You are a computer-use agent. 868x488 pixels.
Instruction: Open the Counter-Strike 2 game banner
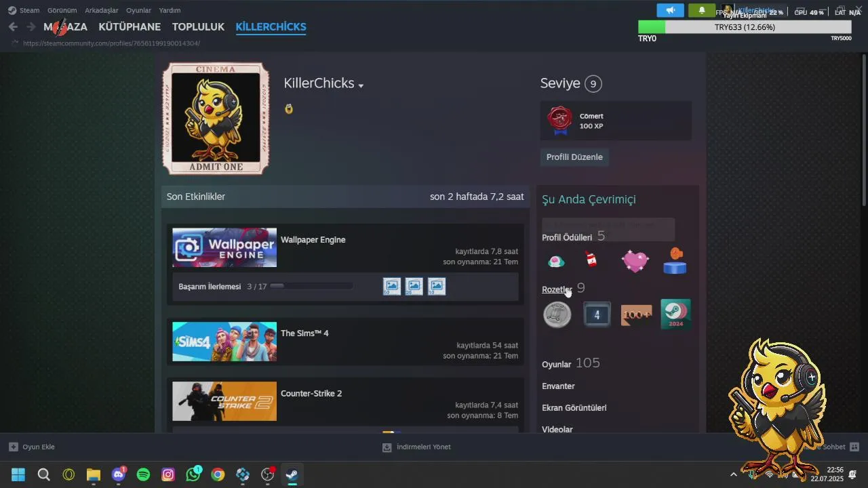point(224,401)
